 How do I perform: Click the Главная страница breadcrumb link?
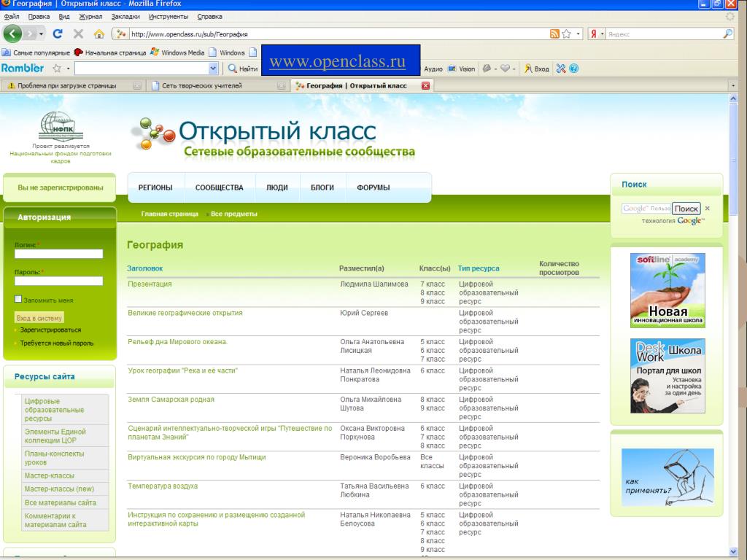pyautogui.click(x=169, y=214)
